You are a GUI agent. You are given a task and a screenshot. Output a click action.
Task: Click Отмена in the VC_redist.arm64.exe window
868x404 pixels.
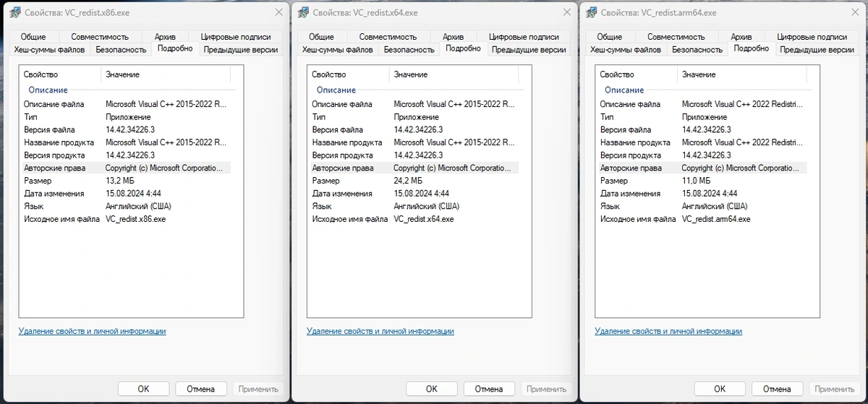coord(777,388)
